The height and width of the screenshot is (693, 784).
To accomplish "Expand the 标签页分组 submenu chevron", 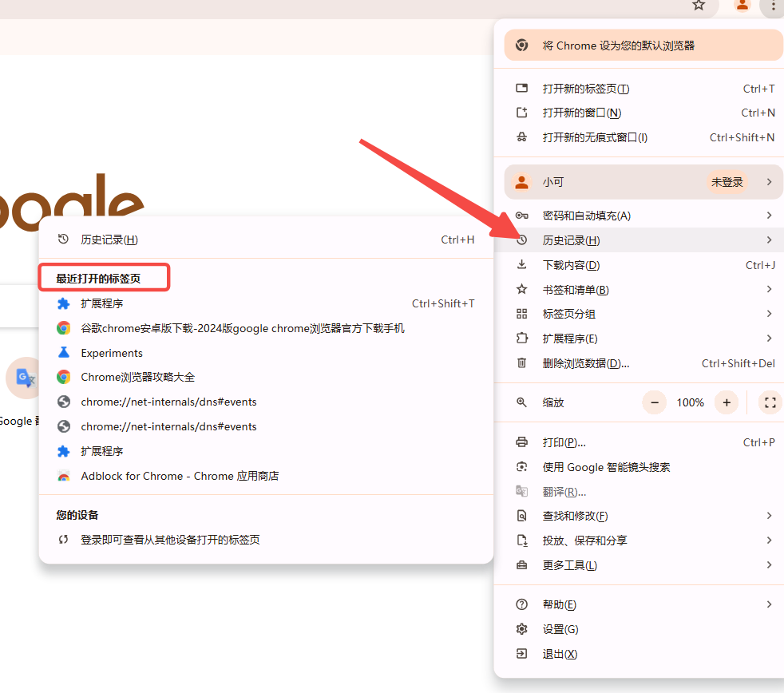I will click(x=769, y=314).
